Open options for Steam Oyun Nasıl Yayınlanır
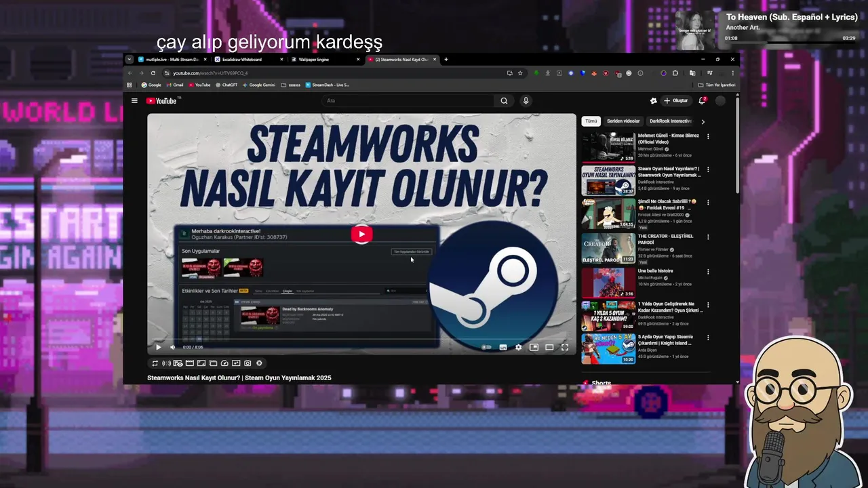 pos(708,169)
